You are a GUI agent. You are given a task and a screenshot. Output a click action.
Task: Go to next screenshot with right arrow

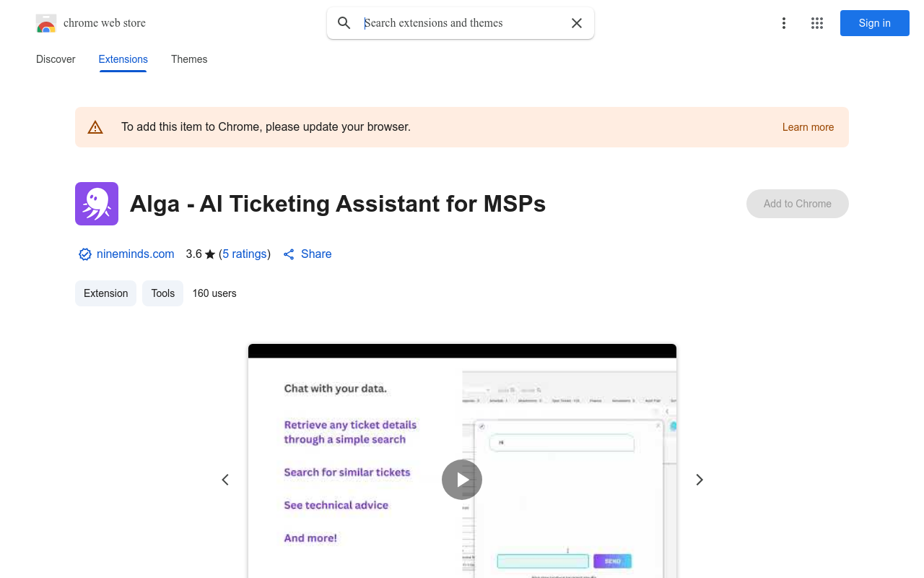699,480
